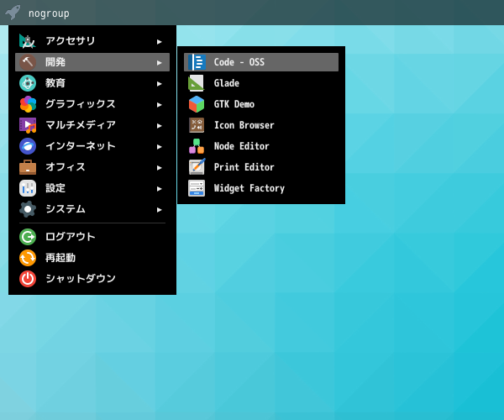Expand the システム submenu arrow

(x=159, y=210)
